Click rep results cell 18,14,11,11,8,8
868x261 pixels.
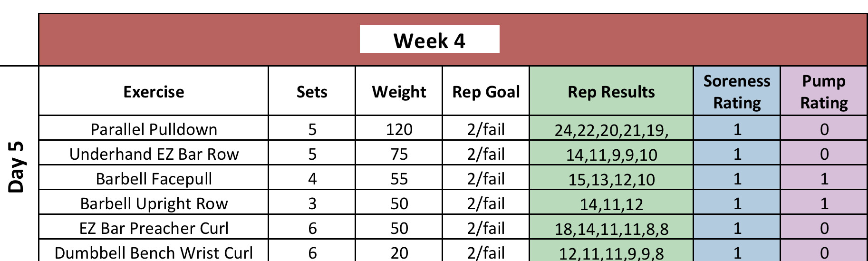611,228
